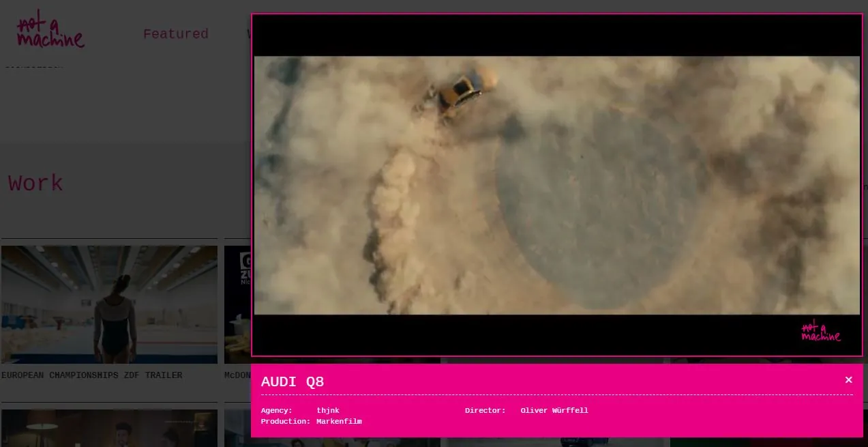Image resolution: width=868 pixels, height=447 pixels.
Task: Click the 'EUROPEAN CHAMPIONSHIPS ZDF TRAILER' caption
Action: tap(91, 375)
